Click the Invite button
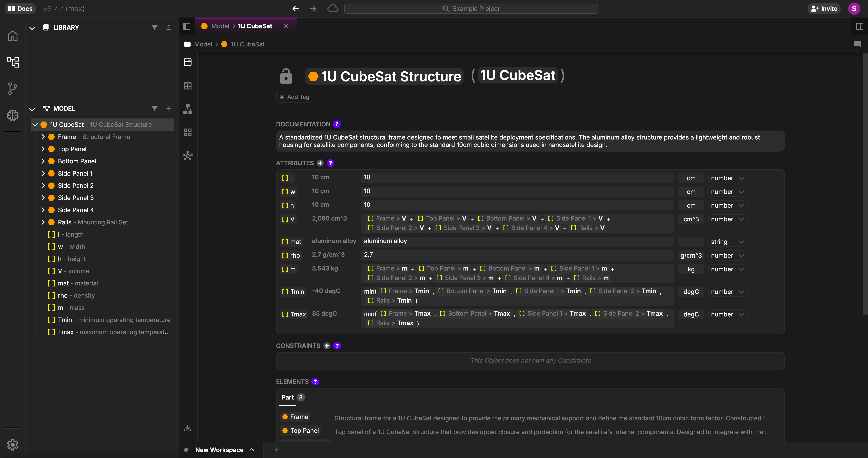Screen dimensions: 868x458 [x=824, y=8]
